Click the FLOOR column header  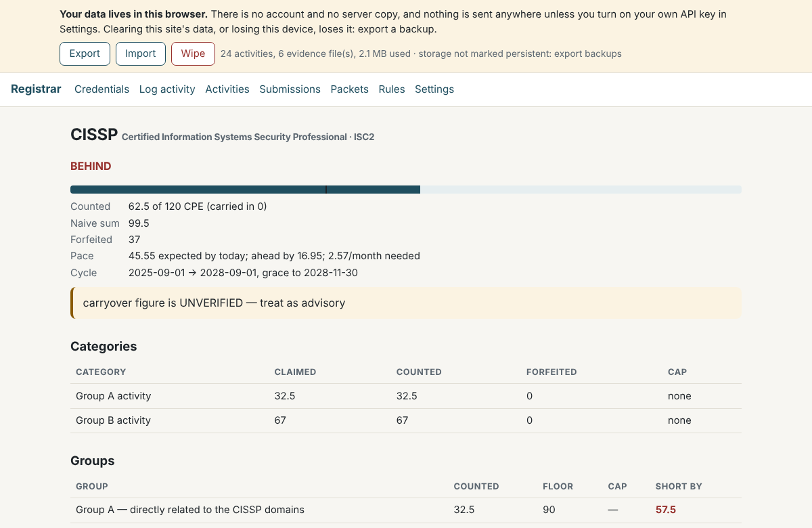(x=558, y=486)
